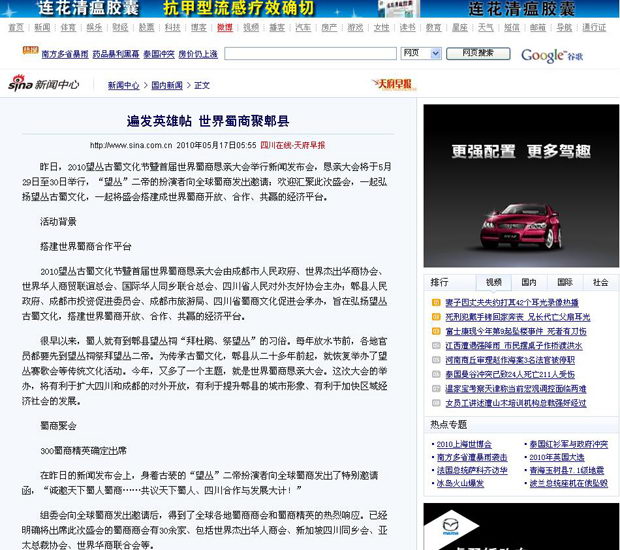Click rank badge 01 before 妻子因丈夫失约
The image size is (620, 550).
436,303
